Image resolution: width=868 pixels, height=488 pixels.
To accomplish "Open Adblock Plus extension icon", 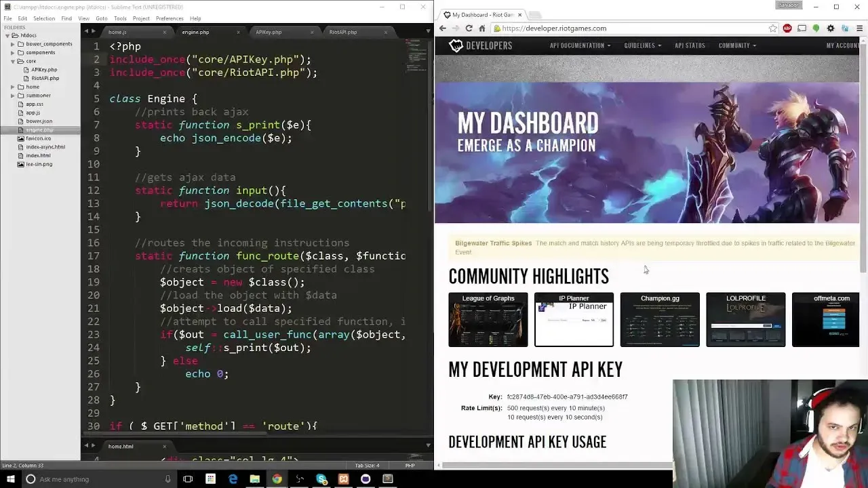I will 787,28.
